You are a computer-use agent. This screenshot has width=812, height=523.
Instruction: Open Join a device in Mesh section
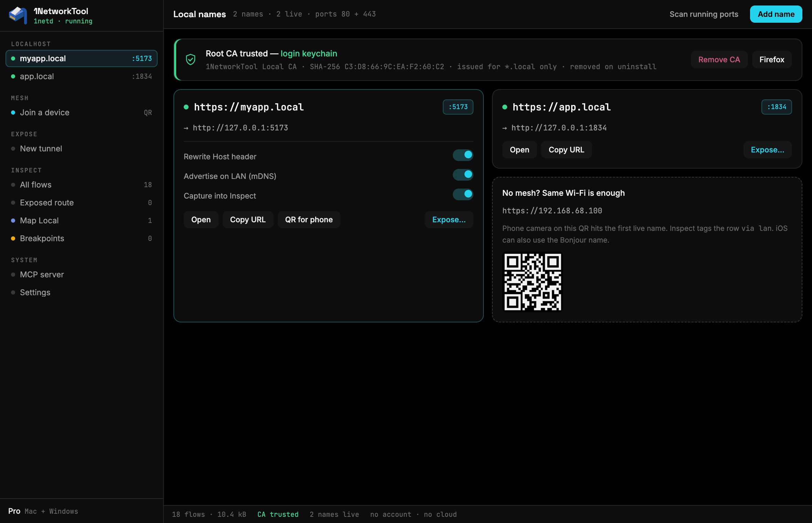(x=82, y=113)
